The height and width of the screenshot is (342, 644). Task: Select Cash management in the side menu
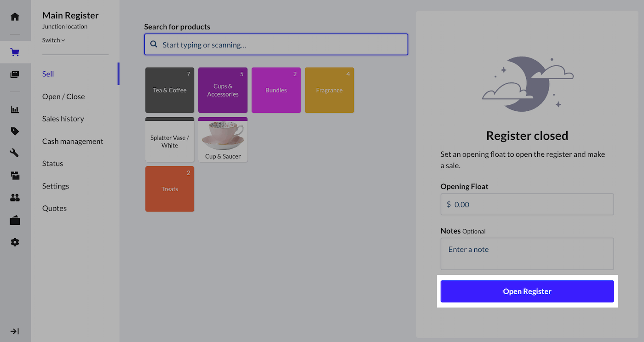[x=73, y=141]
